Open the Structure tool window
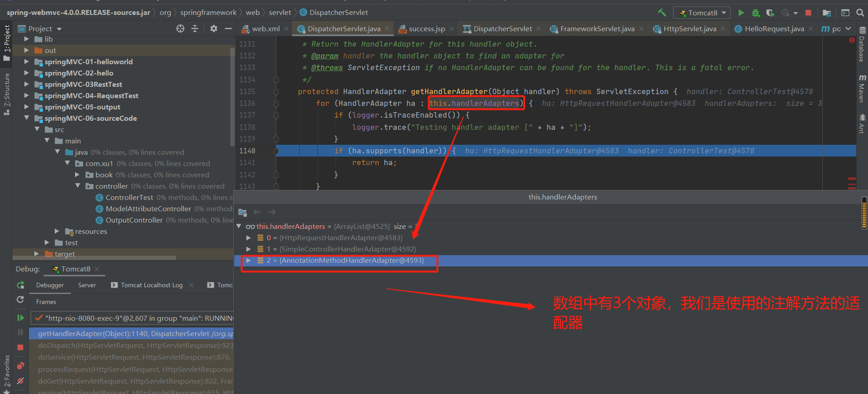This screenshot has width=868, height=394. [6, 94]
